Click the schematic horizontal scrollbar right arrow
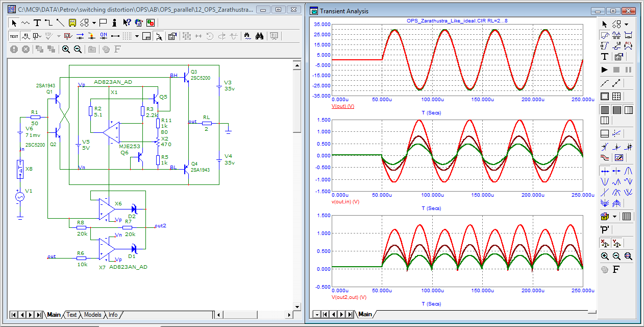This screenshot has height=327, width=644. [289, 315]
